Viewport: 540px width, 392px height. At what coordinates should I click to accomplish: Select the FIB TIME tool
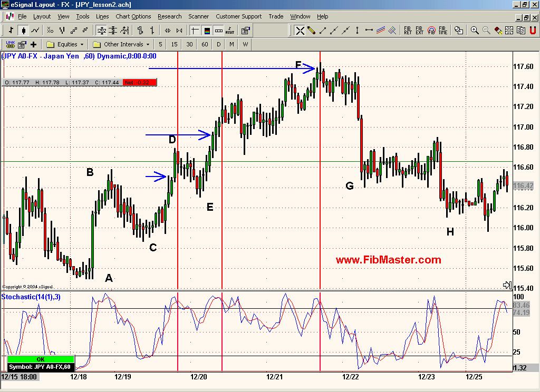coord(443,31)
